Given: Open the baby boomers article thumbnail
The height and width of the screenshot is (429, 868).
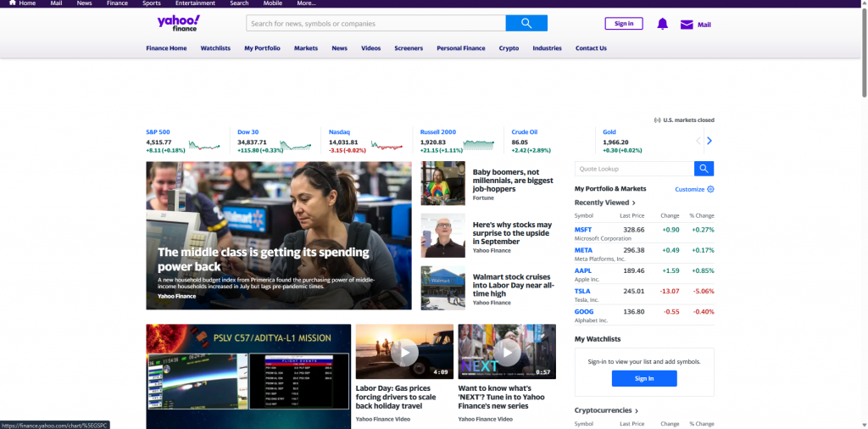Looking at the screenshot, I should point(442,183).
